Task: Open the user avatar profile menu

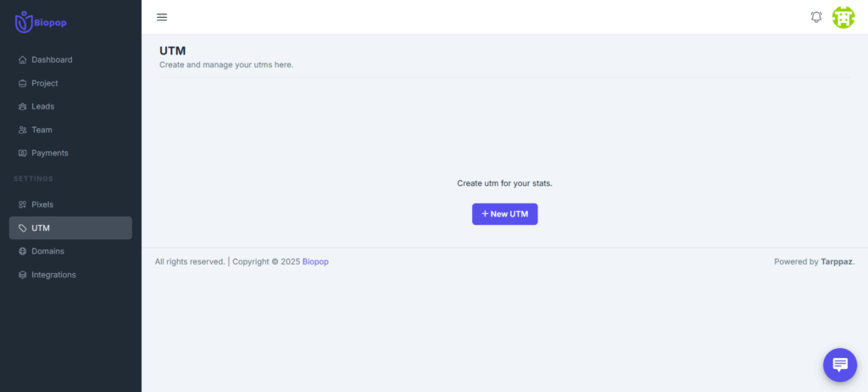Action: tap(843, 17)
